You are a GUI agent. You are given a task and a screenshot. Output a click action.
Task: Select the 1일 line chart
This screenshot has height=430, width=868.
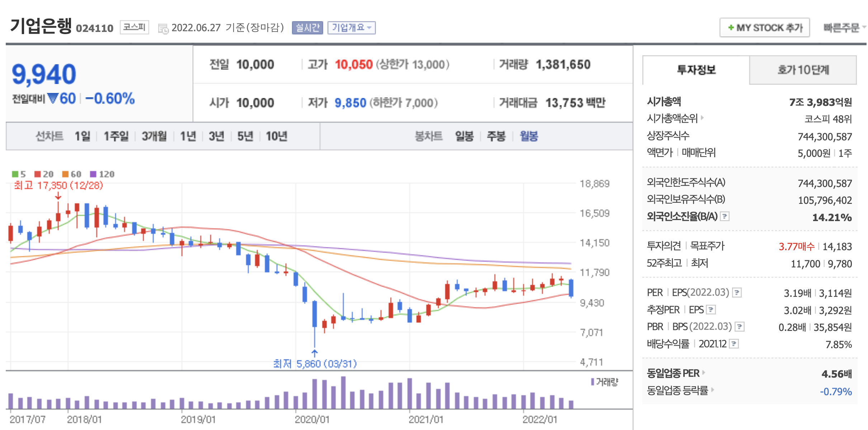pyautogui.click(x=82, y=136)
